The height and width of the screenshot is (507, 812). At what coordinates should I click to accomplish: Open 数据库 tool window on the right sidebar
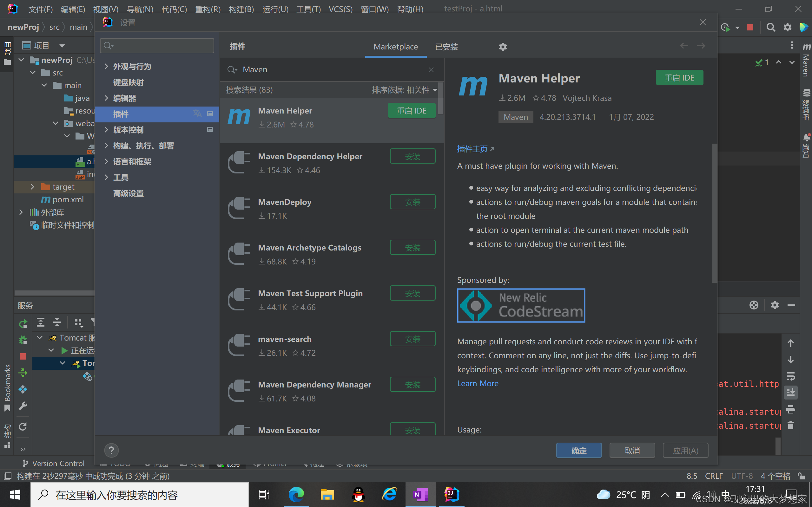[x=806, y=105]
